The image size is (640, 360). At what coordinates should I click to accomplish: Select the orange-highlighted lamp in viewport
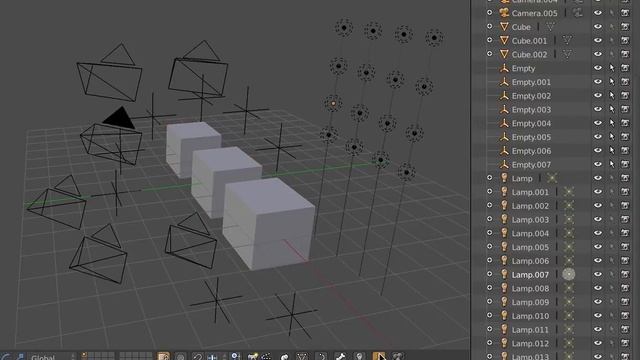[333, 104]
